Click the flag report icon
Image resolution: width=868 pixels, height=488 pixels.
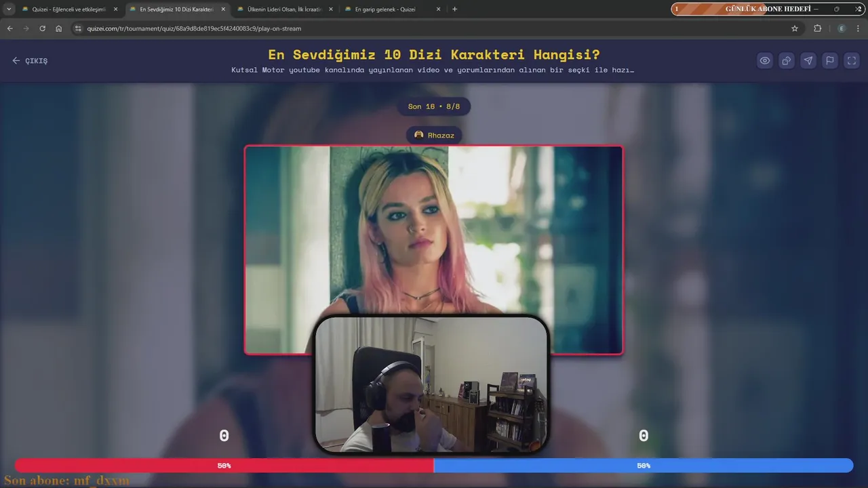tap(830, 60)
